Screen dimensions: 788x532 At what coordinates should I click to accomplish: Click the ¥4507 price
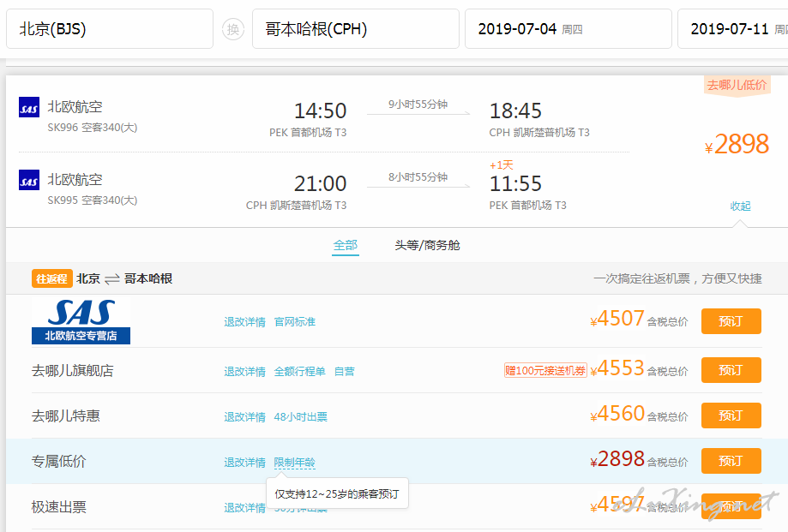click(617, 319)
